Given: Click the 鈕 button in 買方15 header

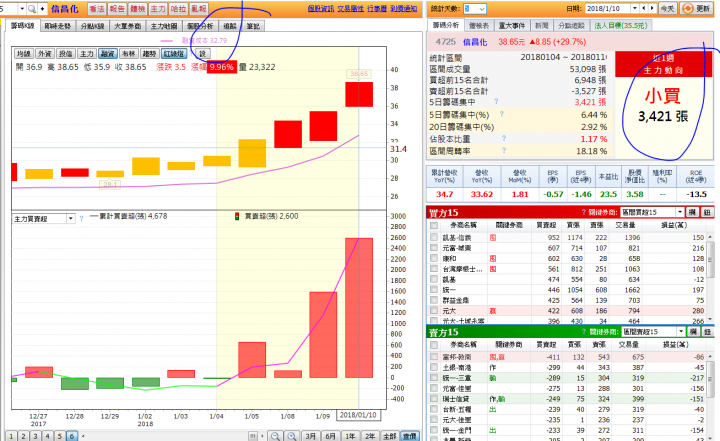Looking at the screenshot, I should pos(707,212).
